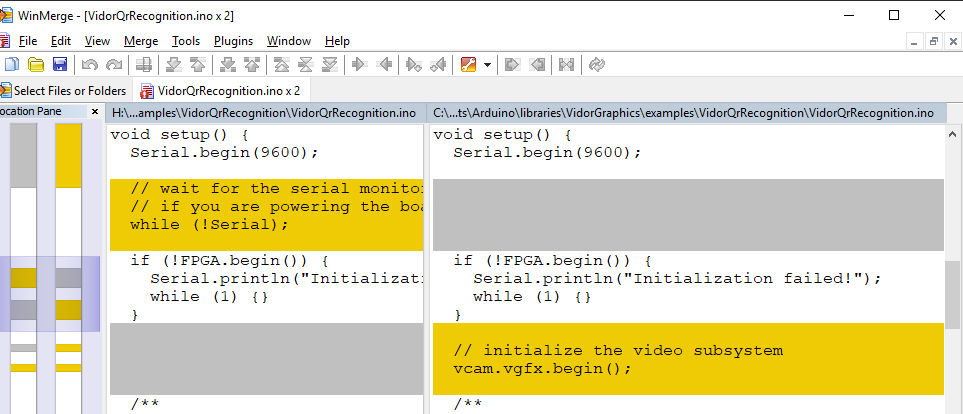Open the Window menu
This screenshot has height=414, width=963.
point(289,41)
